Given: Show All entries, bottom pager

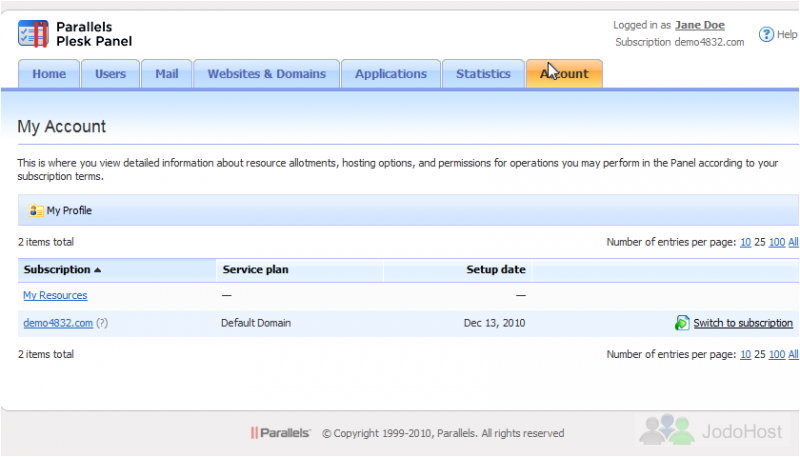Looking at the screenshot, I should 793,354.
